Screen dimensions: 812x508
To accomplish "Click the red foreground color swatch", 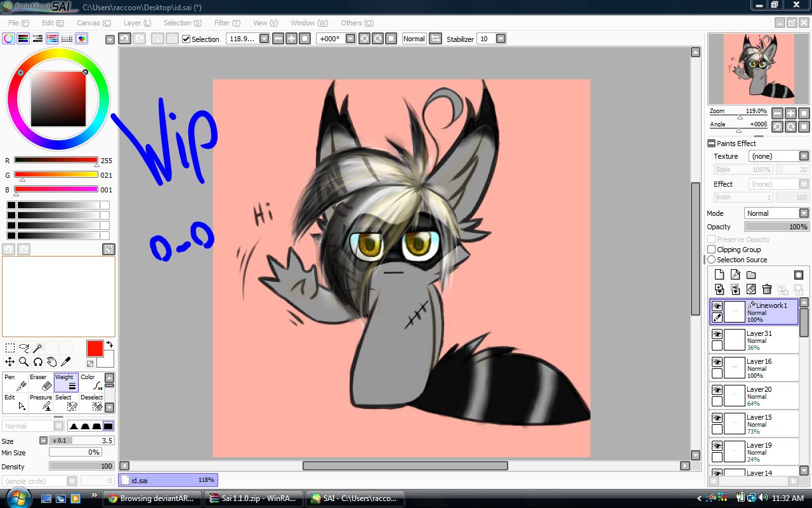I will click(x=95, y=349).
